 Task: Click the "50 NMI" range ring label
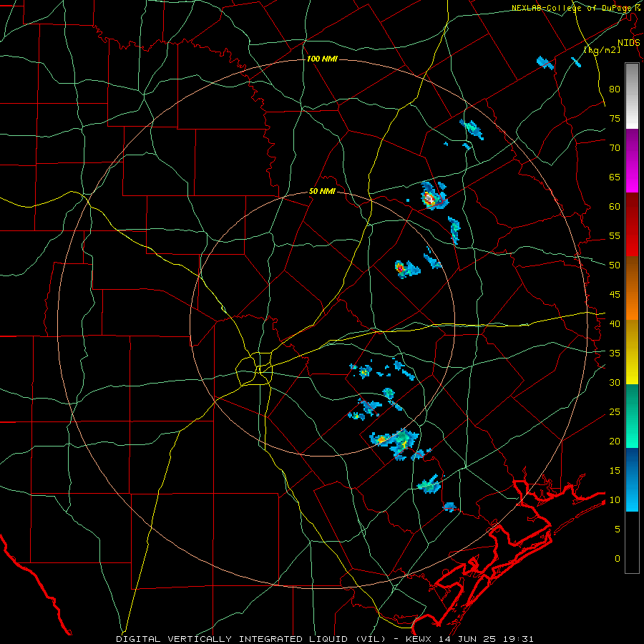(x=322, y=191)
